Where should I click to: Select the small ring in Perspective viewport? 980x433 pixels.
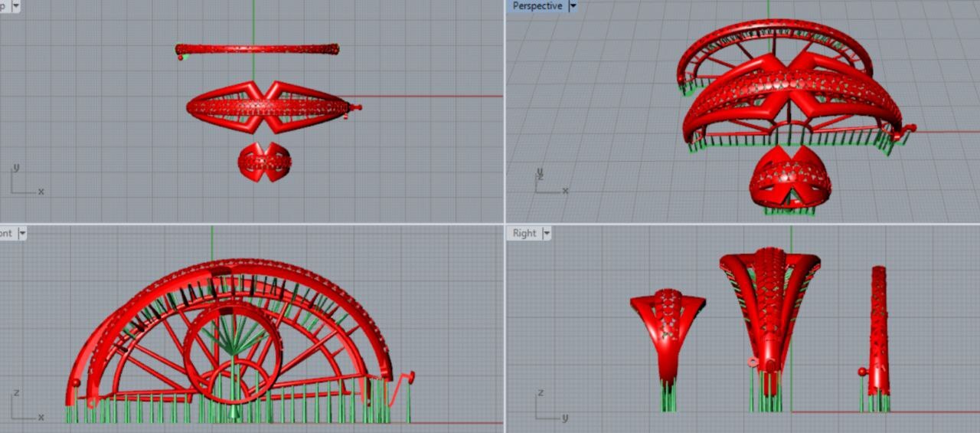(789, 180)
